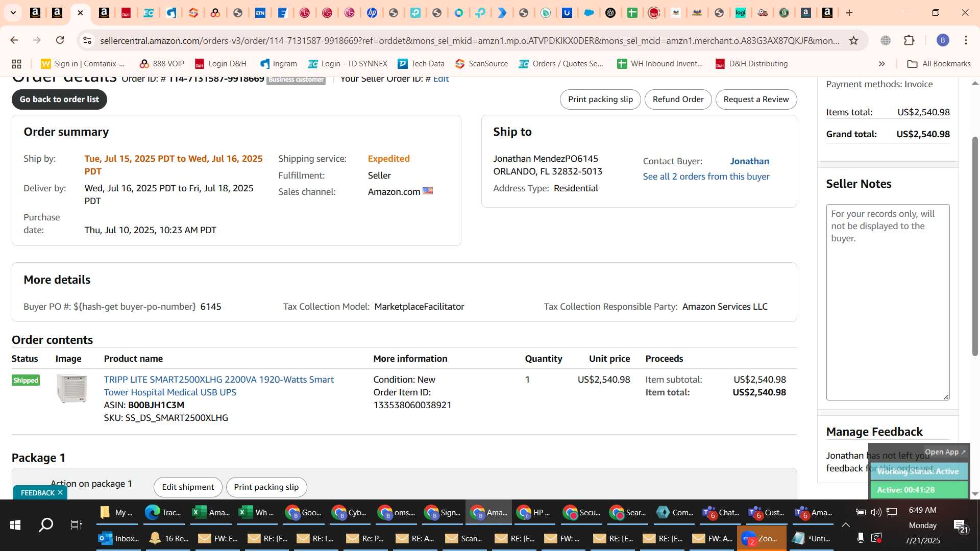Click the address bar URL
This screenshot has height=551, width=980.
[470, 40]
